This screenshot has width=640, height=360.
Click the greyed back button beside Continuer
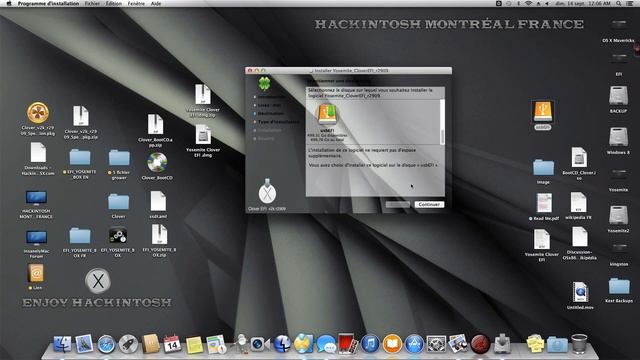(x=398, y=204)
